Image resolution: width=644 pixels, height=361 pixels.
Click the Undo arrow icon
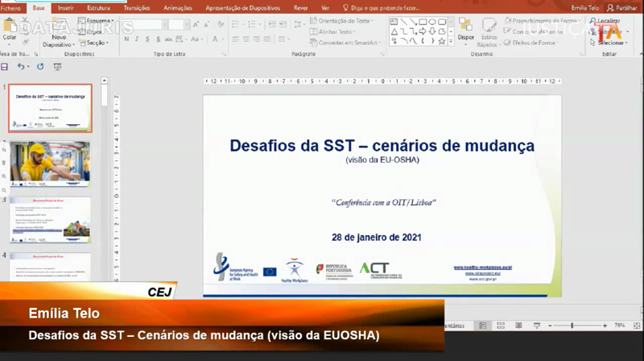[x=21, y=67]
